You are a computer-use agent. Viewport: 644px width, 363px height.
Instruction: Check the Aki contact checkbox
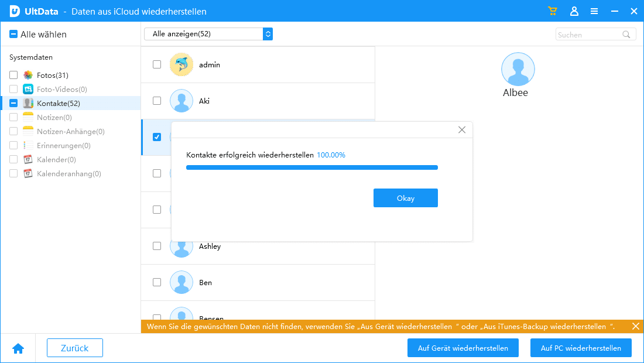click(x=157, y=101)
